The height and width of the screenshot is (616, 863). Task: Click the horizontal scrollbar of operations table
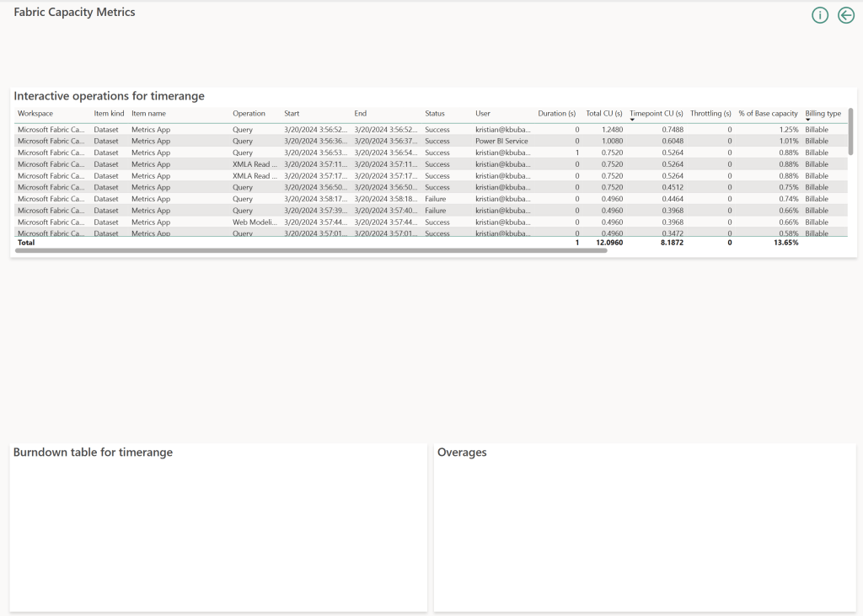pyautogui.click(x=310, y=251)
